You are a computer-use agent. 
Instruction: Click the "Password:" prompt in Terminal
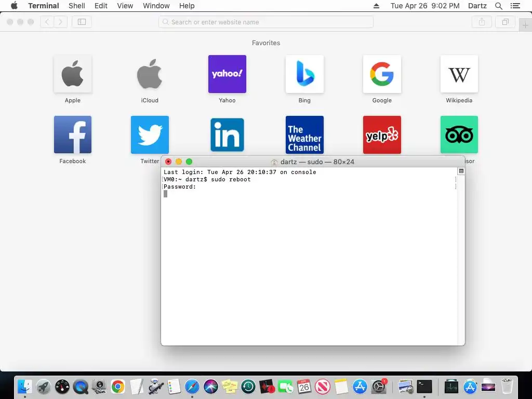pyautogui.click(x=180, y=187)
